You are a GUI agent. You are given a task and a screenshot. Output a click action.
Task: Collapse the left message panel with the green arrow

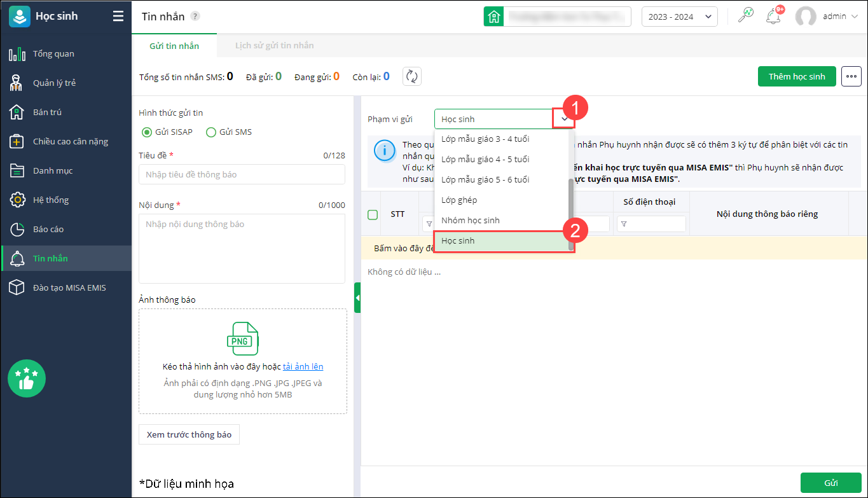click(357, 298)
